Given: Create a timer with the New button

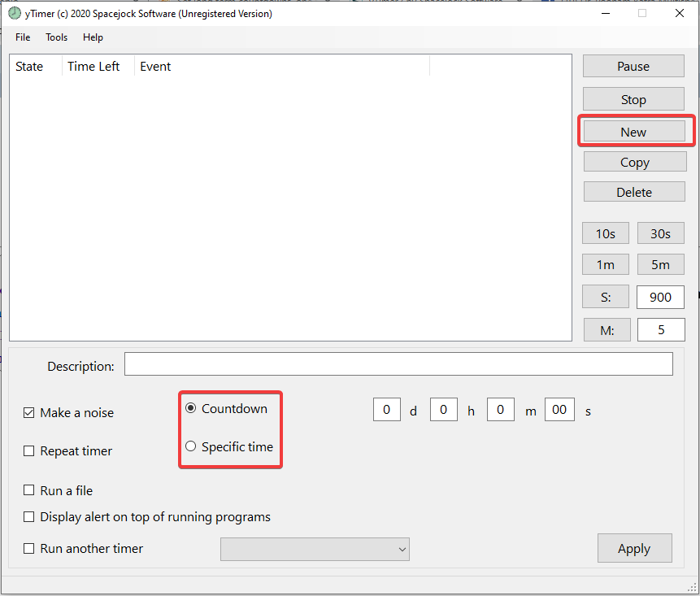Looking at the screenshot, I should tap(634, 132).
